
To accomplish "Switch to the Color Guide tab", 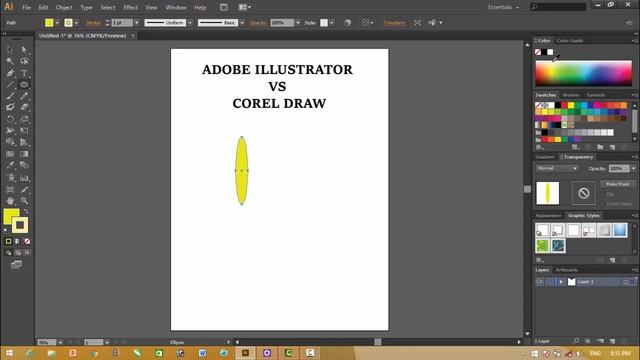I will (x=570, y=41).
